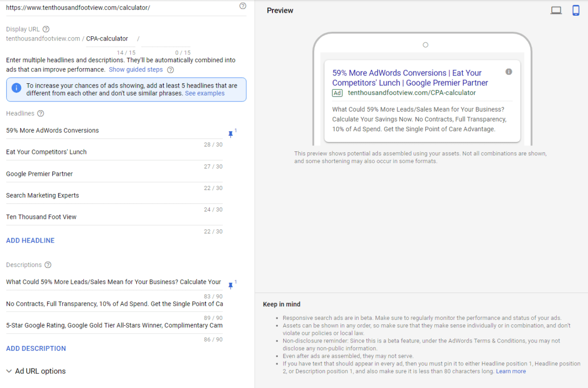Click the Ad badge in the preview
This screenshot has height=388, width=588.
(x=337, y=93)
